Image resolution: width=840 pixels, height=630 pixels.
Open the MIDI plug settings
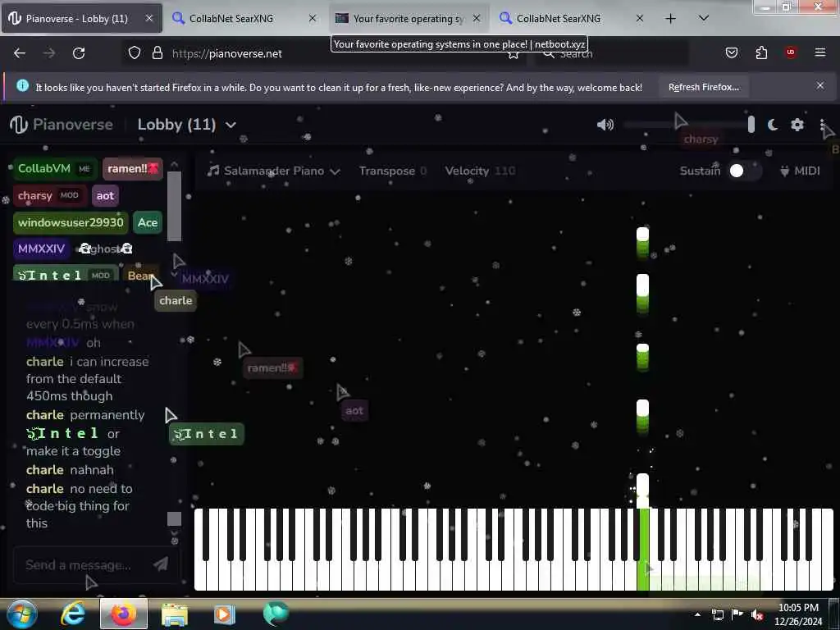tap(800, 171)
